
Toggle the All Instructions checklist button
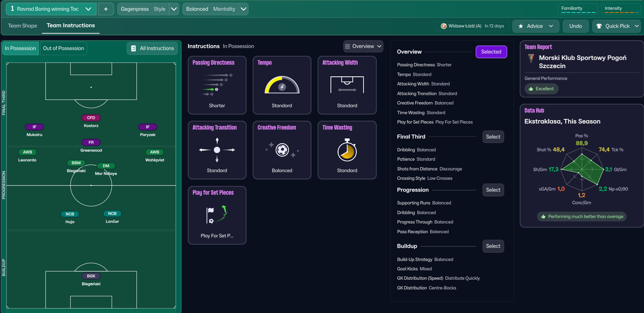point(152,48)
